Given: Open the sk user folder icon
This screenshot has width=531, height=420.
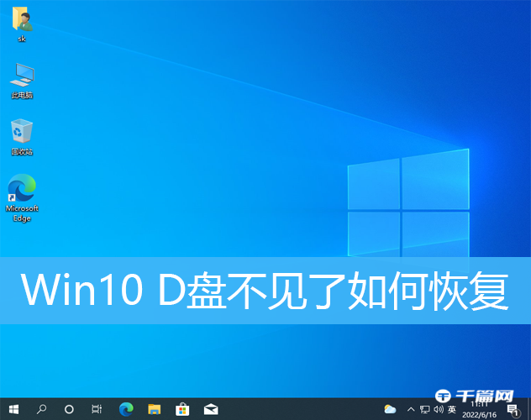Looking at the screenshot, I should click(22, 24).
